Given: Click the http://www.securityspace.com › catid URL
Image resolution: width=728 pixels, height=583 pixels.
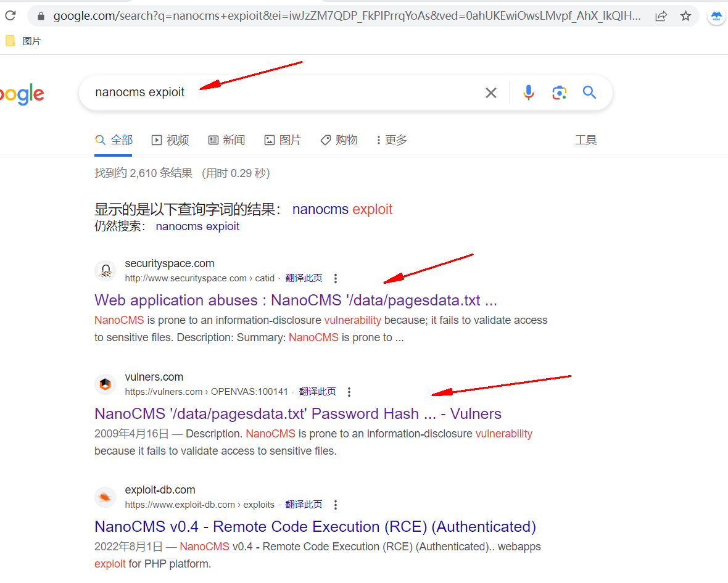Looking at the screenshot, I should coord(199,278).
